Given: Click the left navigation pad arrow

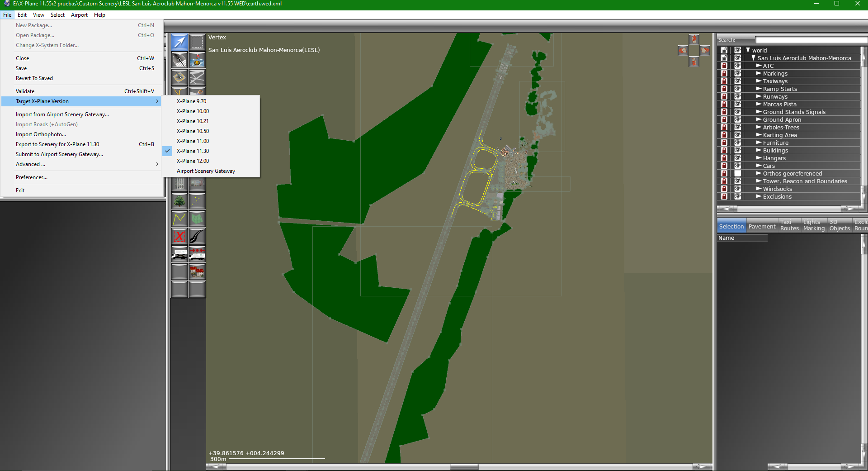Looking at the screenshot, I should coord(683,51).
